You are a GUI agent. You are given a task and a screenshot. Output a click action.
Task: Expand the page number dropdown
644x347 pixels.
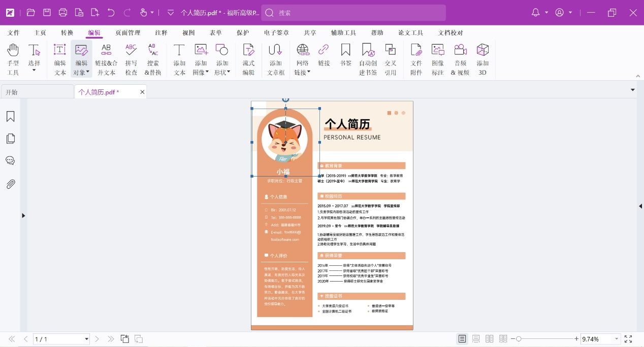click(86, 339)
